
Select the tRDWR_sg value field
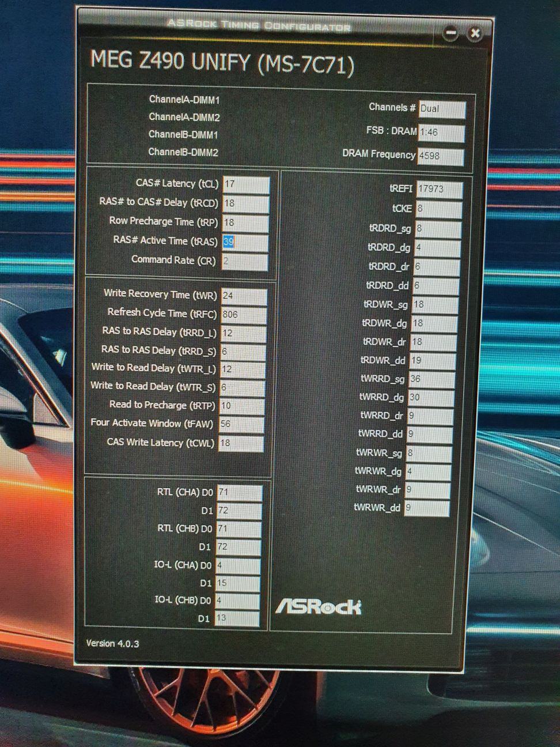pyautogui.click(x=436, y=304)
